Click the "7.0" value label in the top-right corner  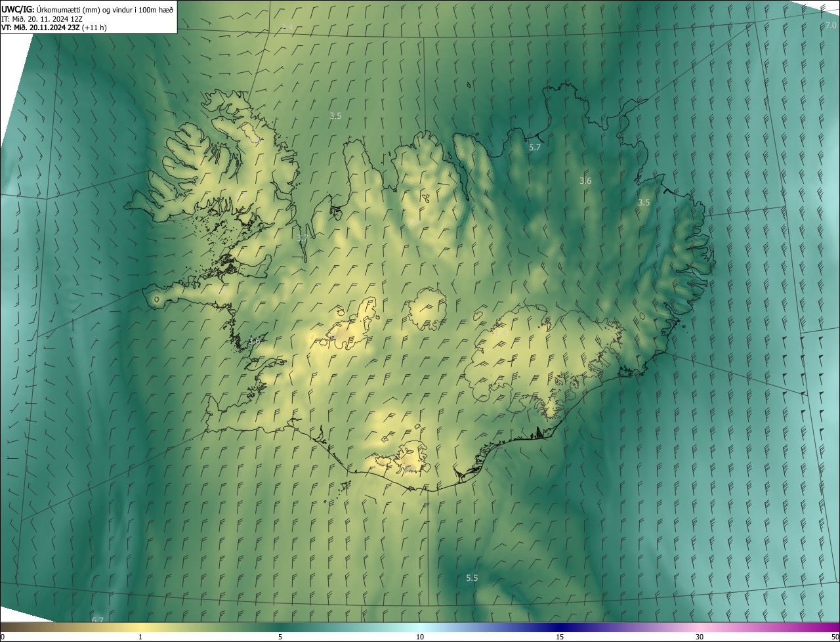[x=830, y=26]
